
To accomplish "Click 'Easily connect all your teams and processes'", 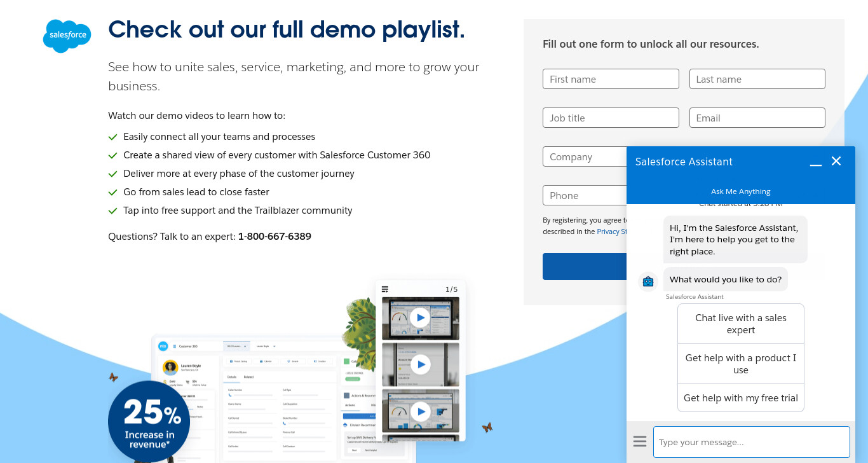I will coord(219,137).
